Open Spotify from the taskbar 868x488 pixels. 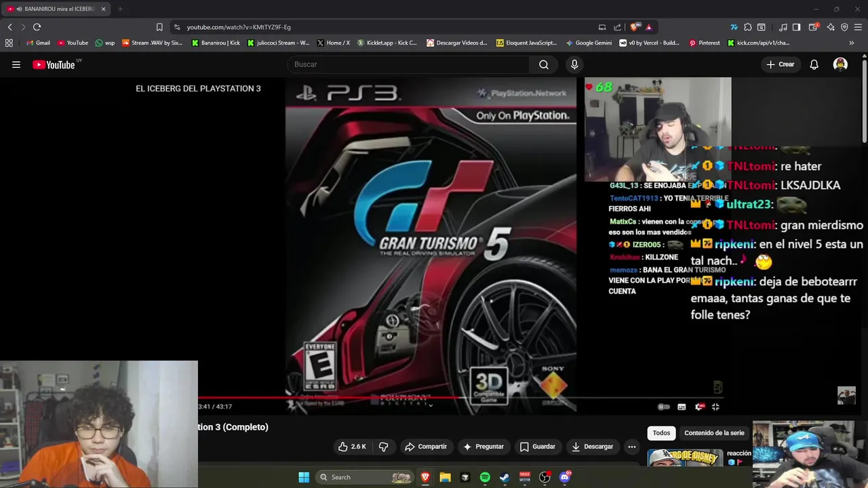(x=485, y=477)
